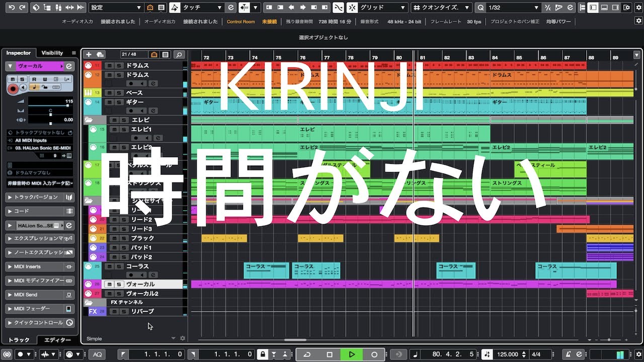Expand the コード section in Inspector
Image resolution: width=644 pixels, height=362 pixels.
tap(40, 211)
